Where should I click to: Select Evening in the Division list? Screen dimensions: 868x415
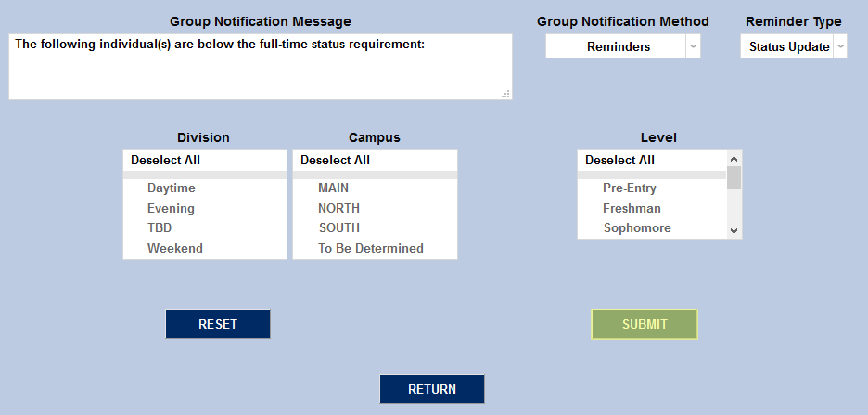click(171, 208)
